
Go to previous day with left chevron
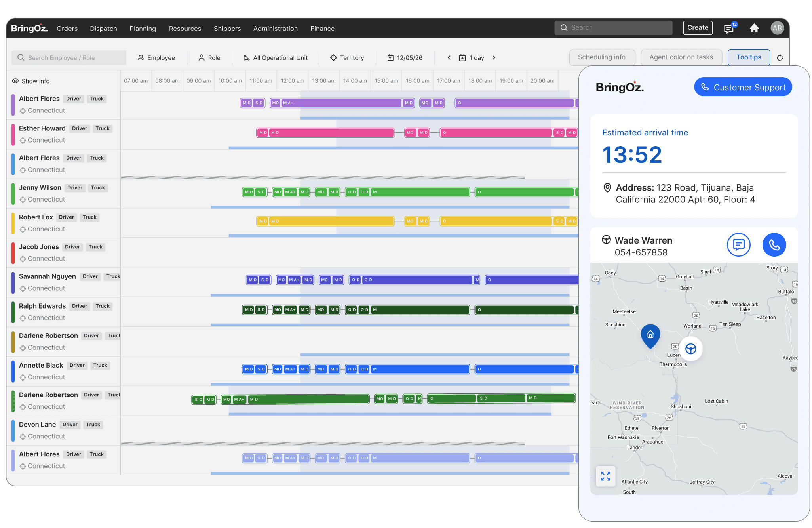coord(449,58)
